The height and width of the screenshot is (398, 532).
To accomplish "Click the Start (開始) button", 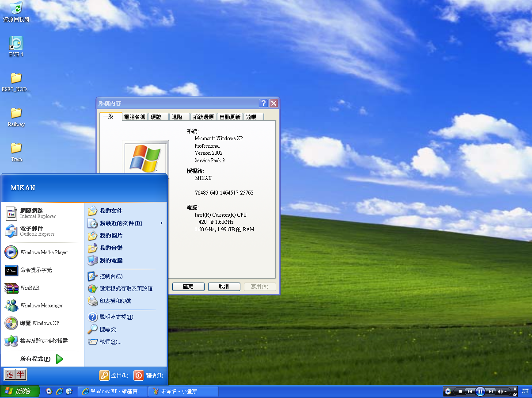I will click(20, 391).
